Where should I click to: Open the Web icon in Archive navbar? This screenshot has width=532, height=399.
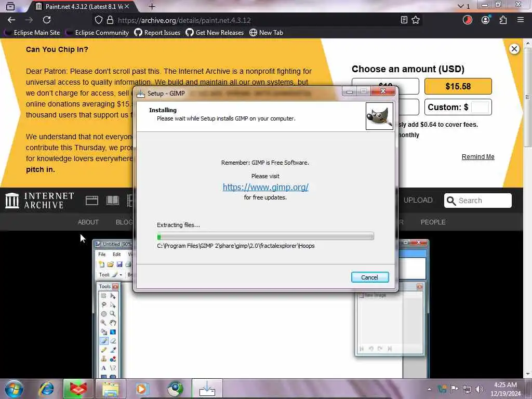click(92, 201)
